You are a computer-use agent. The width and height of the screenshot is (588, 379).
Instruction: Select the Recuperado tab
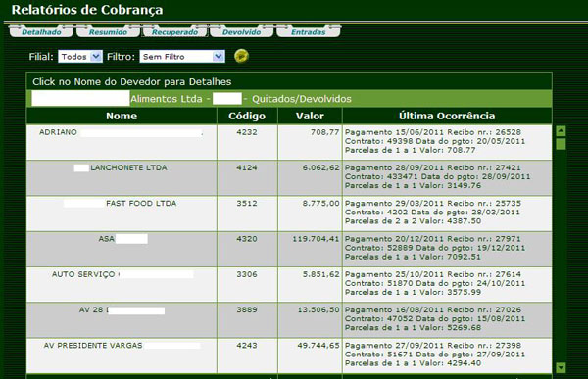coord(174,32)
